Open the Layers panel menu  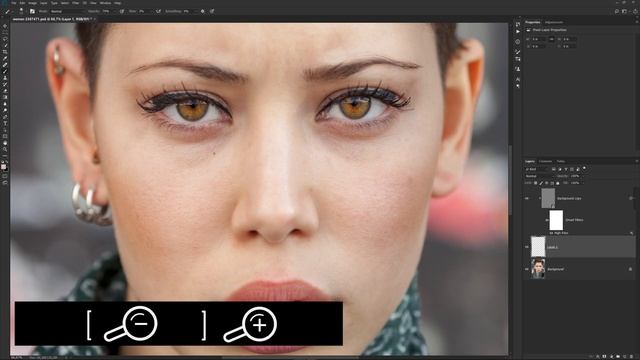pyautogui.click(x=637, y=161)
